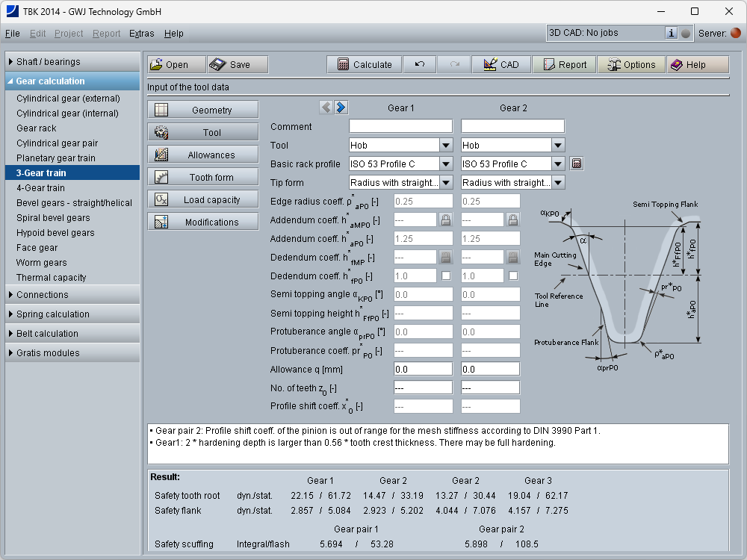Click the Gear 1 addendum coeff. lock icon
Image resolution: width=747 pixels, height=560 pixels.
coord(446,220)
